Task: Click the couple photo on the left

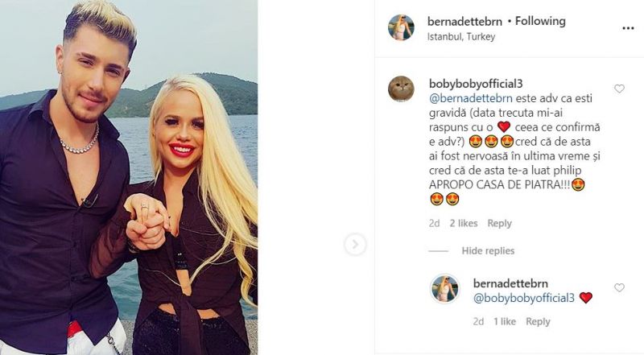Action: pos(129,177)
